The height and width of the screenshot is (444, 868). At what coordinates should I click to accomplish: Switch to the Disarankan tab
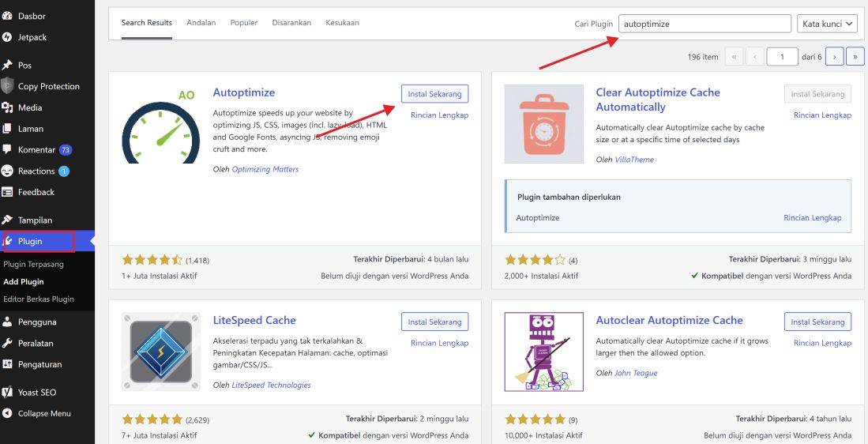[x=291, y=23]
